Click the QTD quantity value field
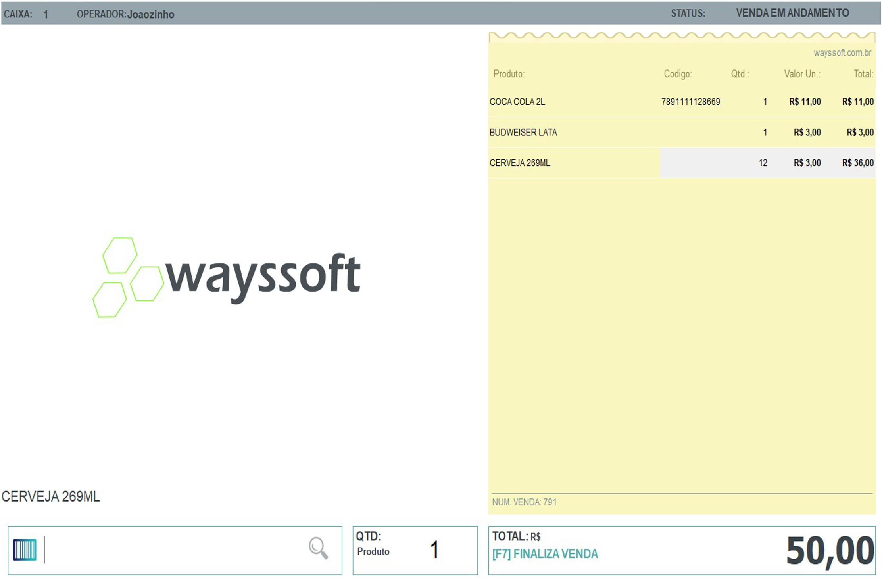Screen dimensions: 882x588 (434, 550)
